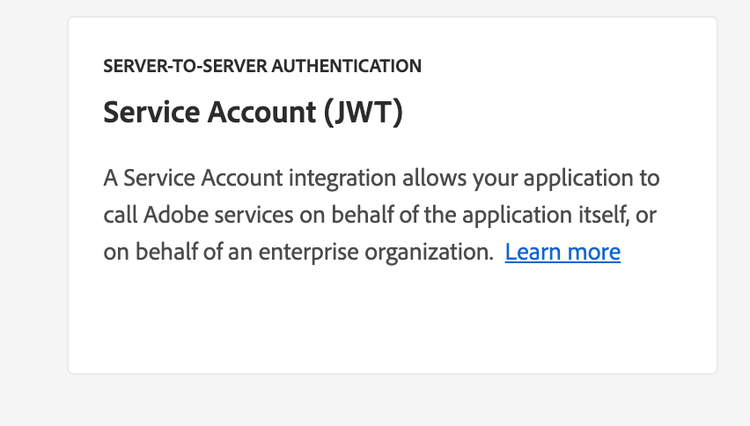
Task: Select the Service Account (JWT) heading
Action: pyautogui.click(x=253, y=112)
